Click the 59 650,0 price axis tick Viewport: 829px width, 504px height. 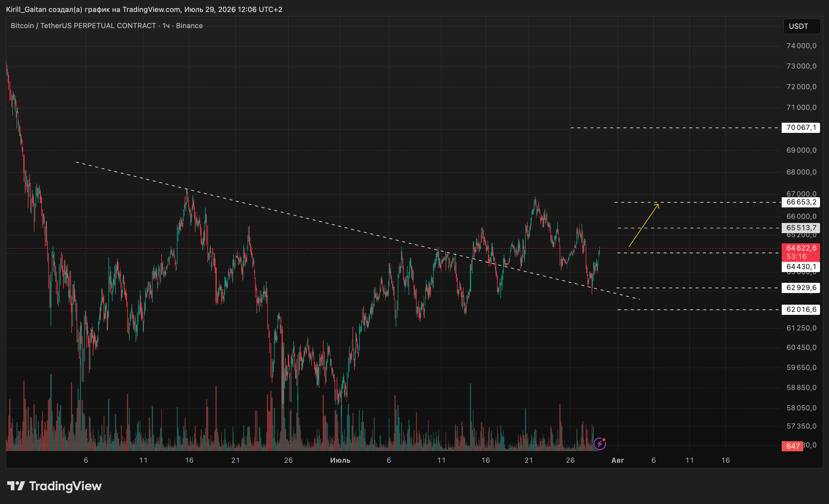coord(801,368)
